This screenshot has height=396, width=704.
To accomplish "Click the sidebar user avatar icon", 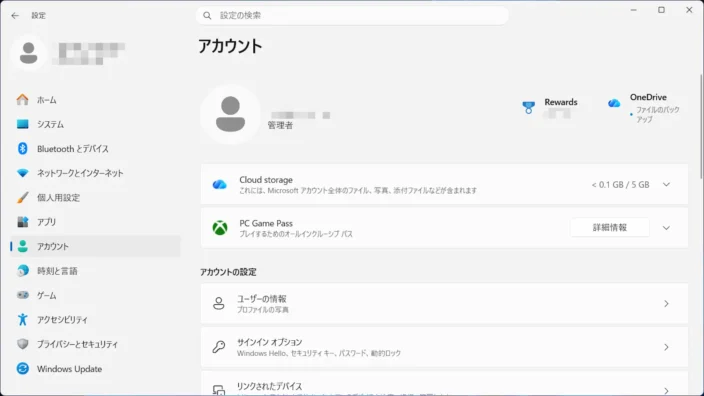I will click(28, 53).
